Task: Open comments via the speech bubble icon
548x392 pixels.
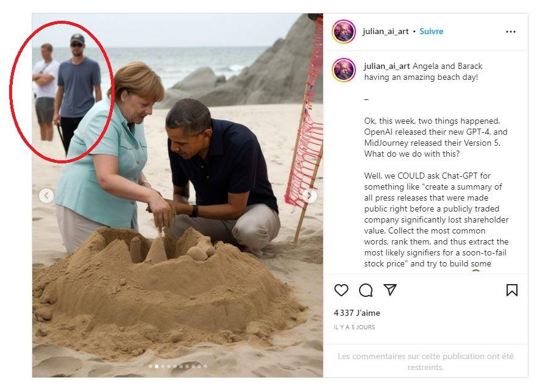Action: [x=366, y=290]
